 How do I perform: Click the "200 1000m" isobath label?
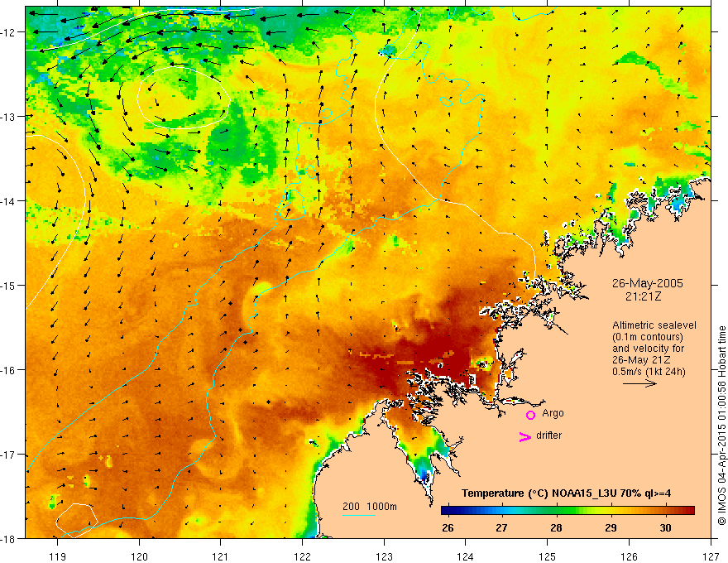[x=370, y=507]
